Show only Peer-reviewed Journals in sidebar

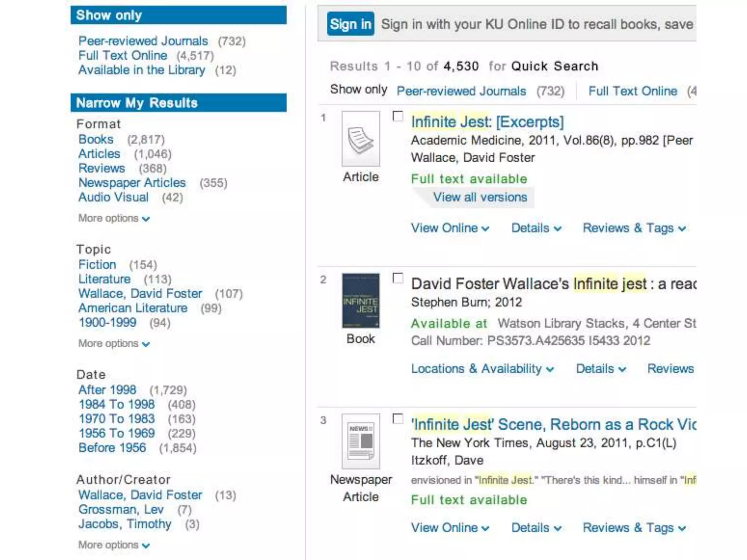(143, 41)
